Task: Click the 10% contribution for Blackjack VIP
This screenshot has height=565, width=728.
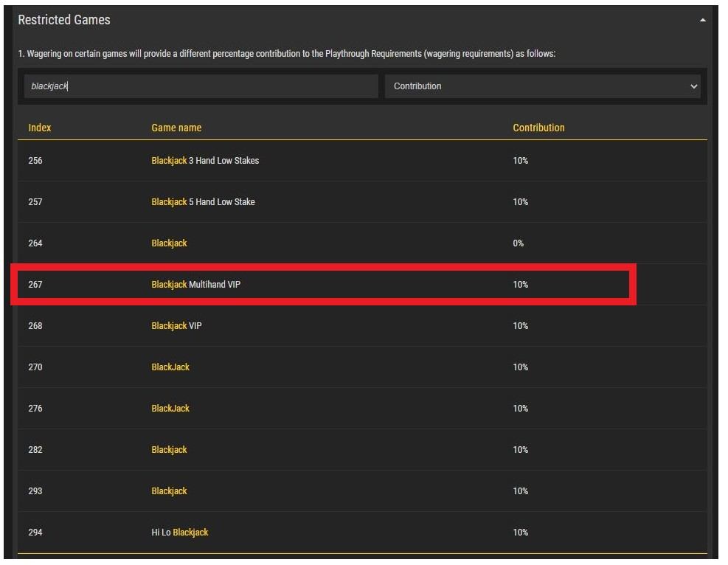Action: click(x=521, y=326)
